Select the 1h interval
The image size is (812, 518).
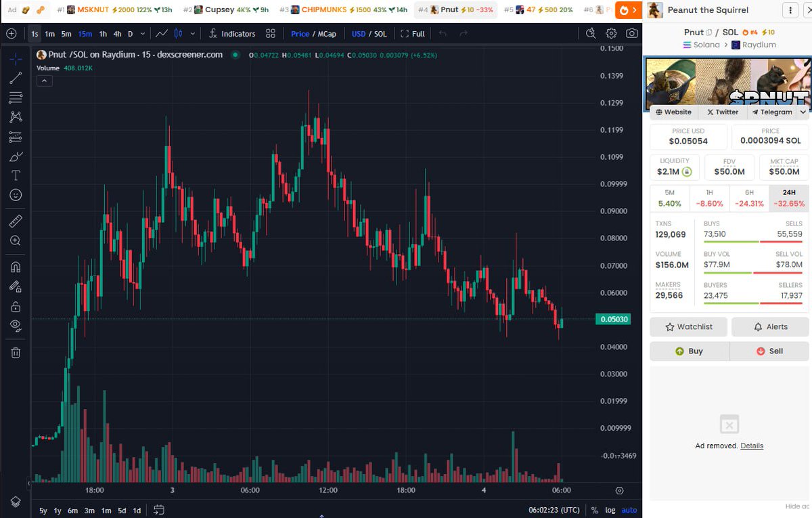pos(103,34)
